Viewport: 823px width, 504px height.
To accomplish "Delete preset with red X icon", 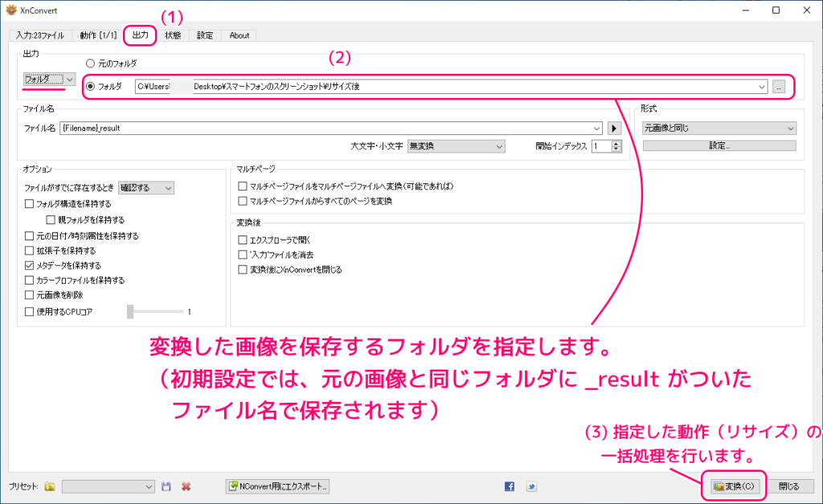I will point(186,486).
